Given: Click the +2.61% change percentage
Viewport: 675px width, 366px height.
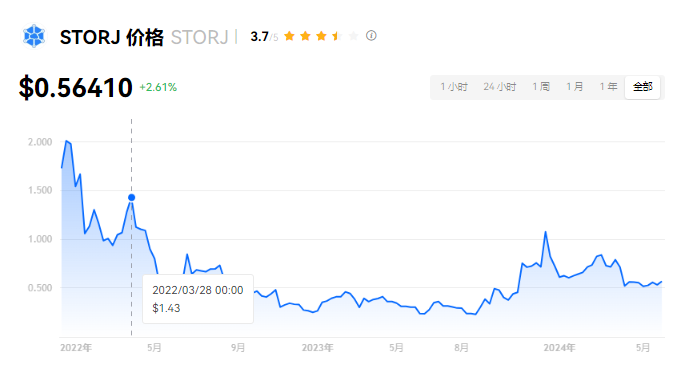Looking at the screenshot, I should 158,87.
